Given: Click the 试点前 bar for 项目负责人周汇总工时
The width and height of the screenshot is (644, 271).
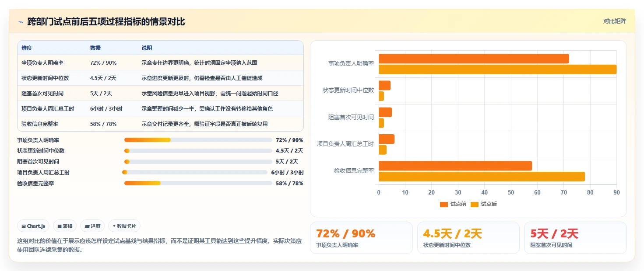Looking at the screenshot, I should 387,139.
